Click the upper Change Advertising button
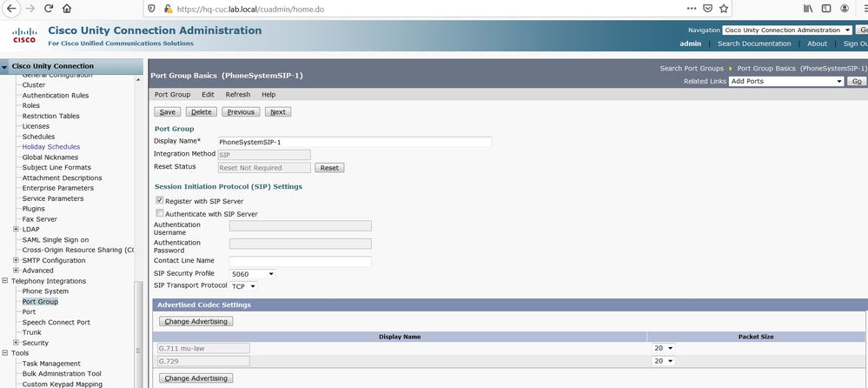Viewport: 868px width, 388px height. tap(196, 322)
